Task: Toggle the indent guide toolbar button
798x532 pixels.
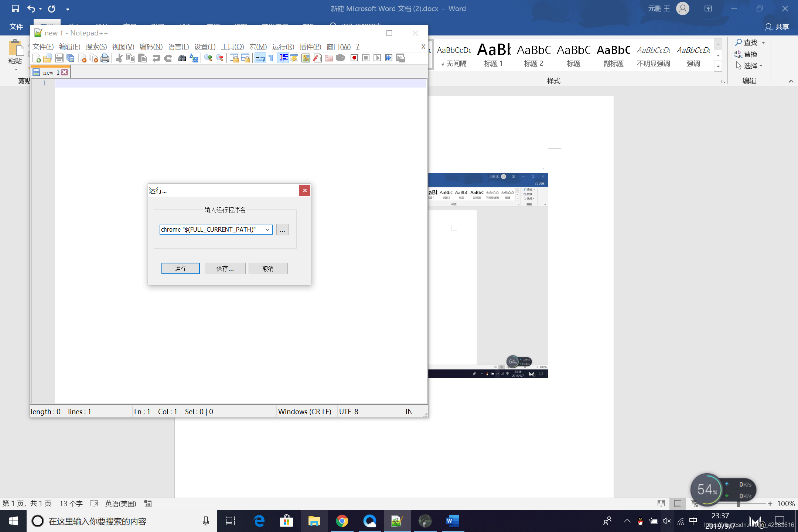Action: pos(283,58)
